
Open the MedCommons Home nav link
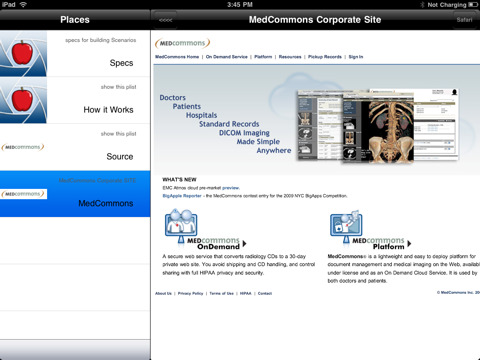point(177,57)
